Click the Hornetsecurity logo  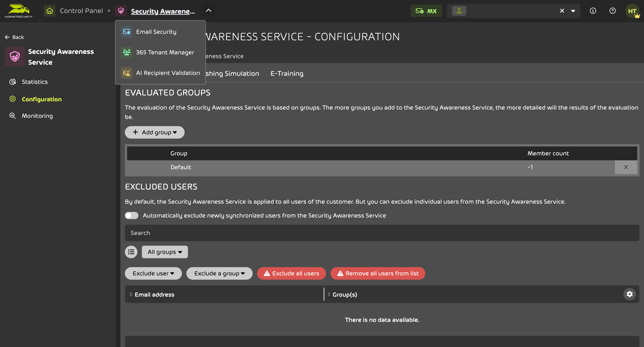pos(19,11)
